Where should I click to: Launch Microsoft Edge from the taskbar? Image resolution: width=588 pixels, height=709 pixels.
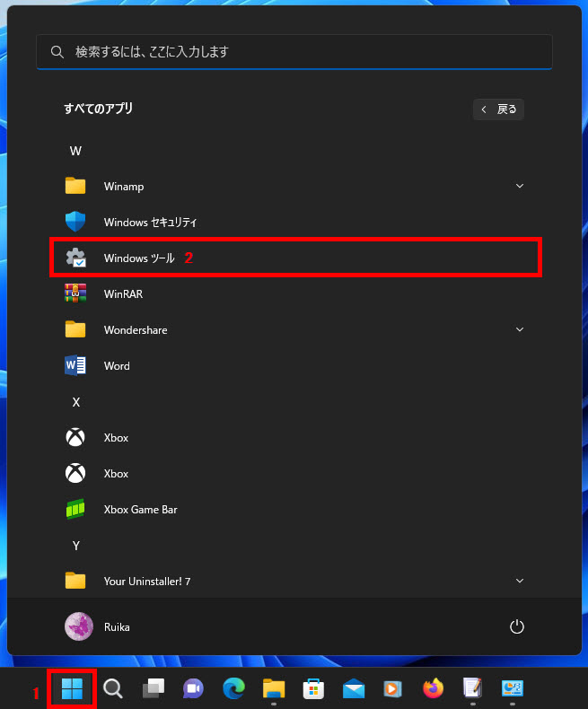pos(233,688)
